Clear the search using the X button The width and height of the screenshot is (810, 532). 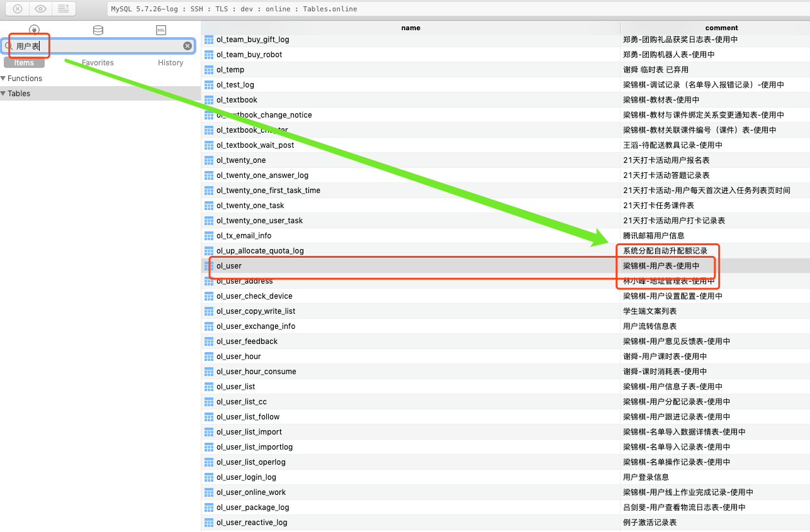click(187, 45)
